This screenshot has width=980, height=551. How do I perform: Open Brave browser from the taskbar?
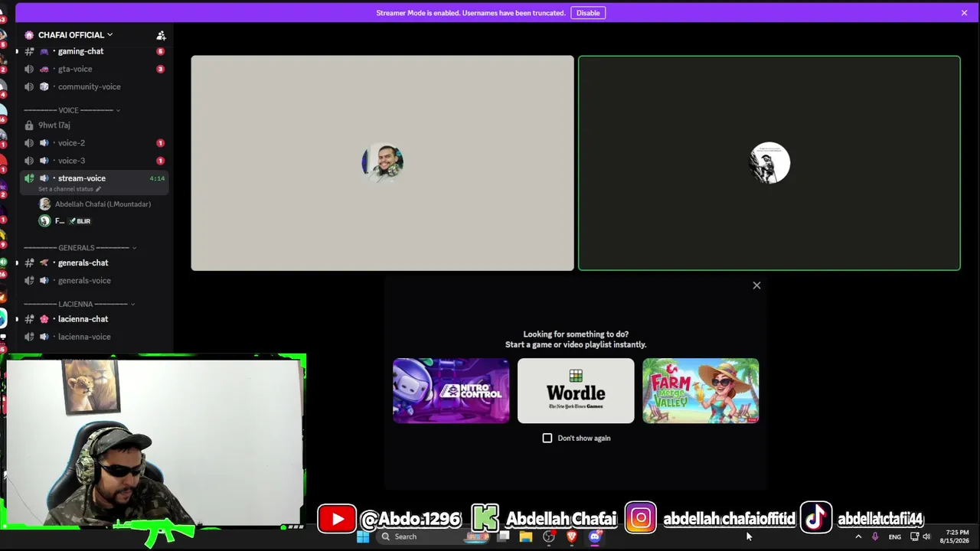(571, 536)
